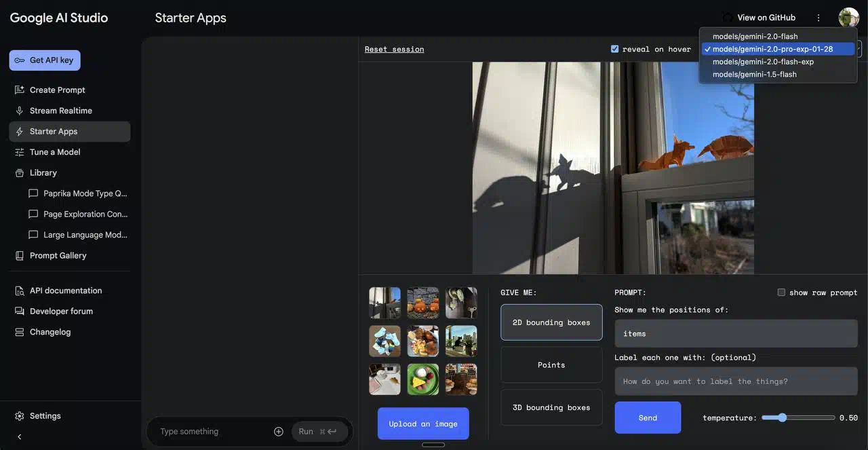
Task: Enable the show raw prompt checkbox
Action: [x=781, y=293]
